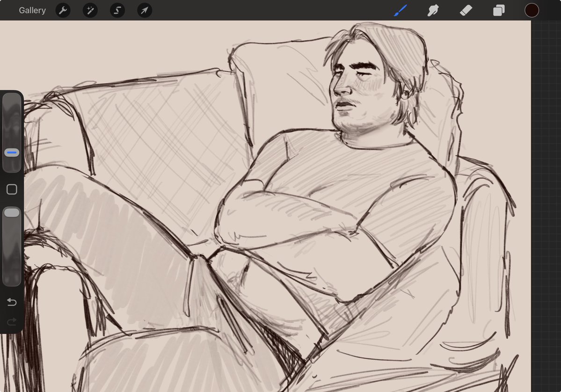The width and height of the screenshot is (561, 392).
Task: Open Adjustments via the magic wand icon
Action: [90, 10]
